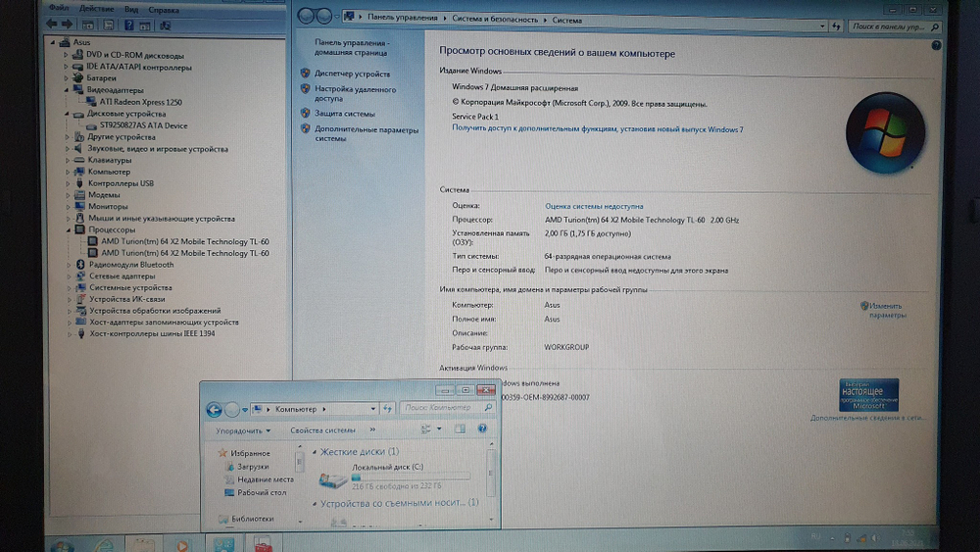The image size is (980, 552).
Task: Open Настройка удаленного доступа
Action: tap(355, 94)
